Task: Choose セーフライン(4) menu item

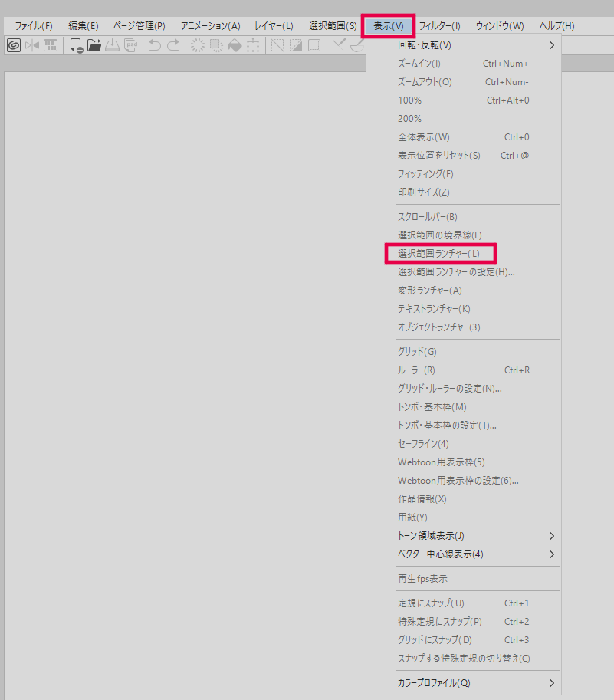Action: (464, 444)
